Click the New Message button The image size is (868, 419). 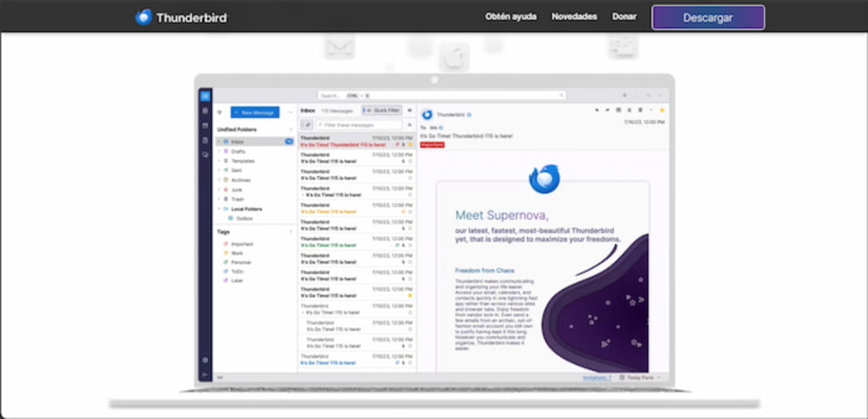pyautogui.click(x=255, y=112)
